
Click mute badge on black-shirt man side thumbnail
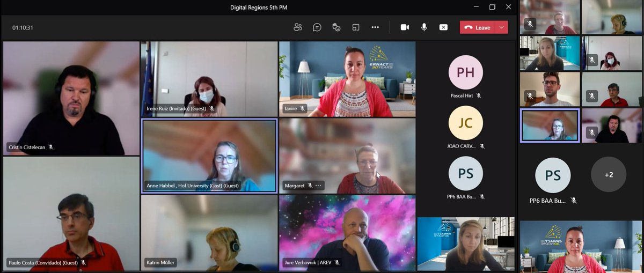[592, 132]
